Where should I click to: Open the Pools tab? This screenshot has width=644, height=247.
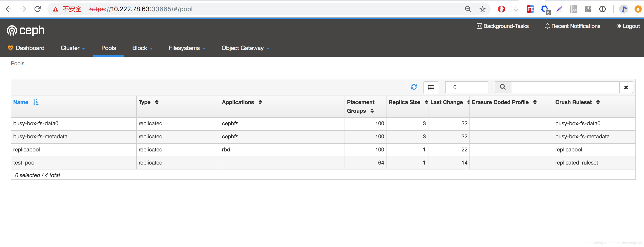[x=108, y=48]
